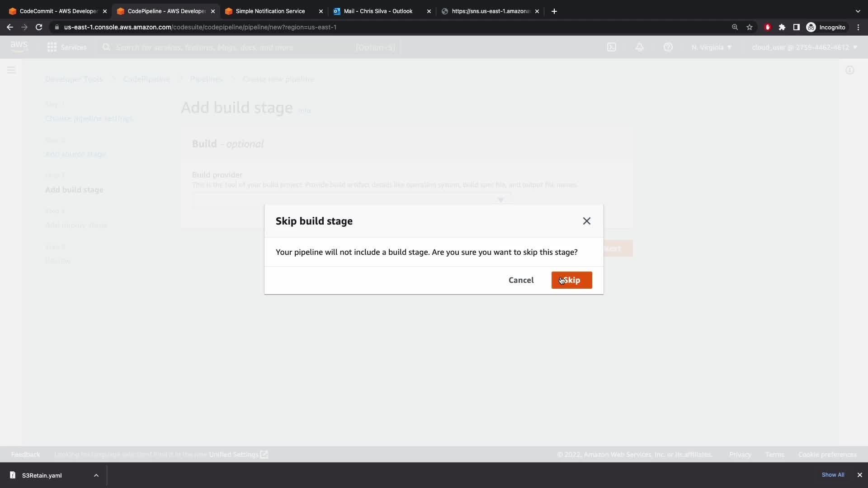This screenshot has height=488, width=868.
Task: Switch to the Simple Notification Service tab
Action: pos(270,11)
